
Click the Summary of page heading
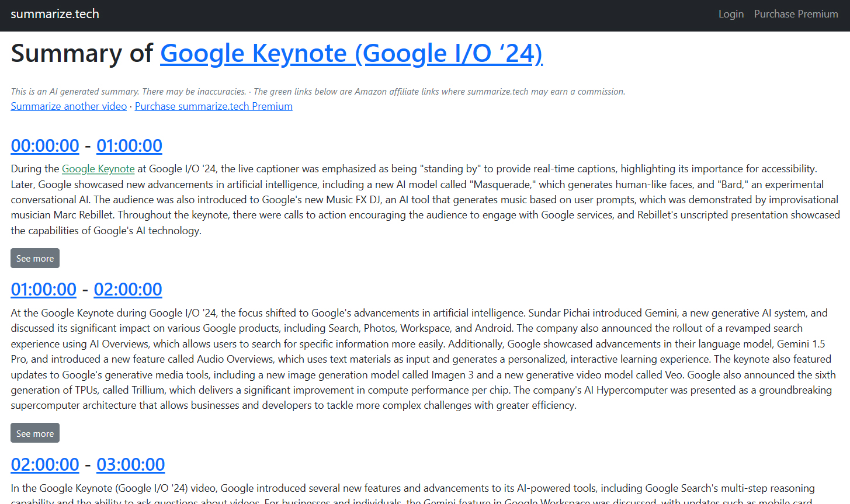pos(82,53)
